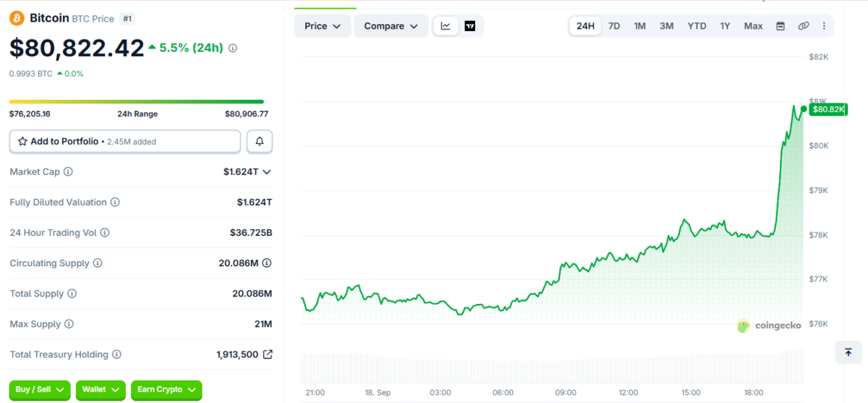Show Fully Diluted Valuation info icon
The width and height of the screenshot is (868, 403).
[x=115, y=203]
